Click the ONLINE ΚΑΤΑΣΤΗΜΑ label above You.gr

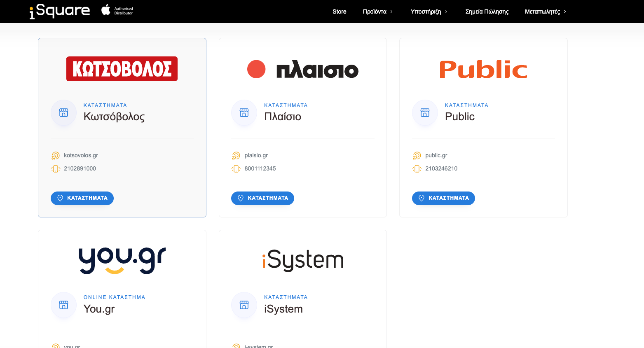click(x=115, y=297)
